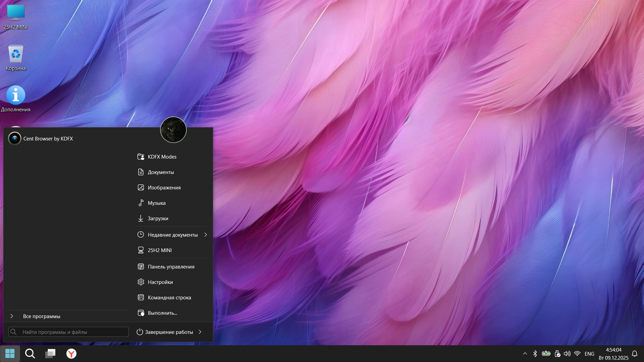644x362 pixels.
Task: Open Панель управления
Action: coord(171,266)
